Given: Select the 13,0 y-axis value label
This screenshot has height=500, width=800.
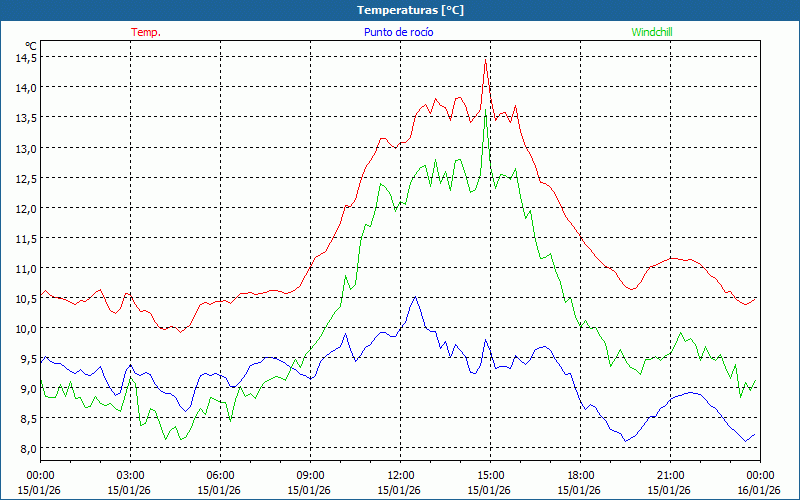Looking at the screenshot, I should [25, 148].
